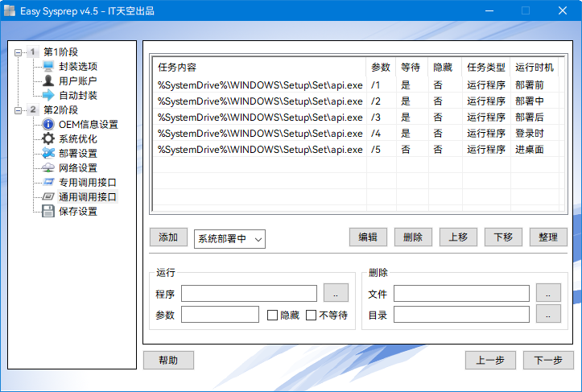This screenshot has width=582, height=392.
Task: Minimize the Easy Sysprep window
Action: [x=489, y=10]
